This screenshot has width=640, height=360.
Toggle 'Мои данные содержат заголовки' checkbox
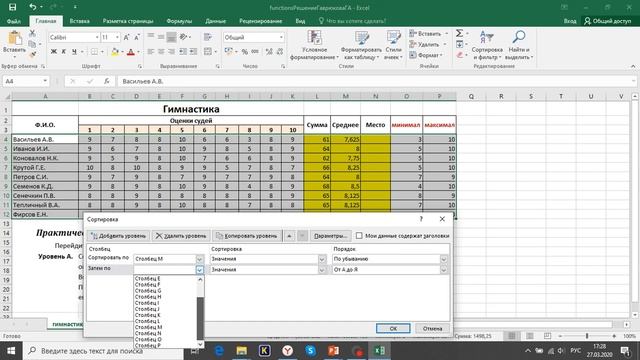pos(359,236)
